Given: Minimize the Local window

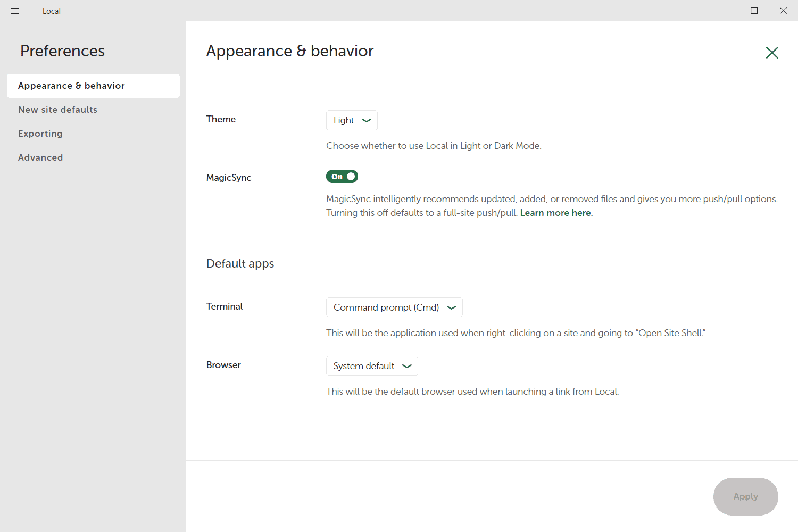Looking at the screenshot, I should click(725, 11).
